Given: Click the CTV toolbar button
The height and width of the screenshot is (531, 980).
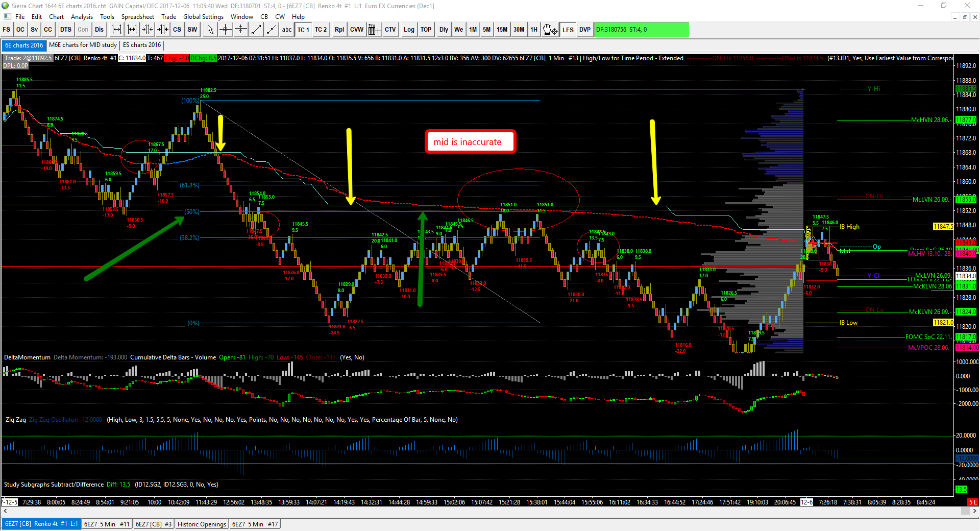Looking at the screenshot, I should (390, 30).
